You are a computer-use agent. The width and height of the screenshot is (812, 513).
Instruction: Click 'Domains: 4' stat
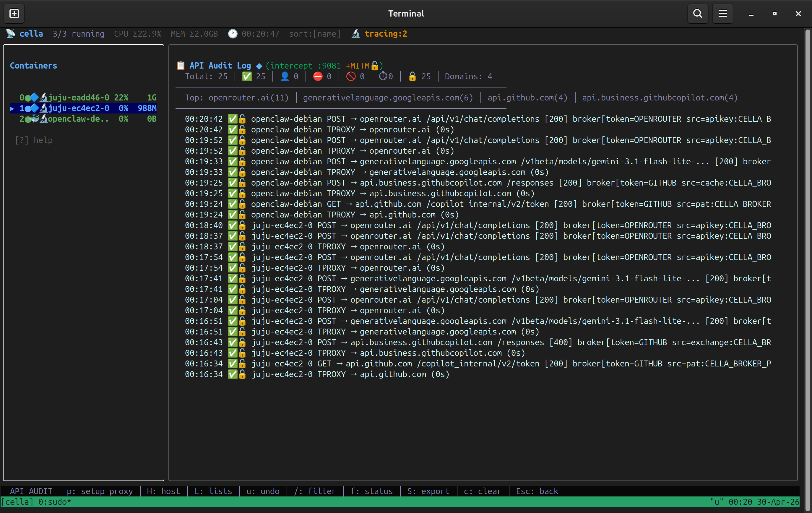click(468, 77)
